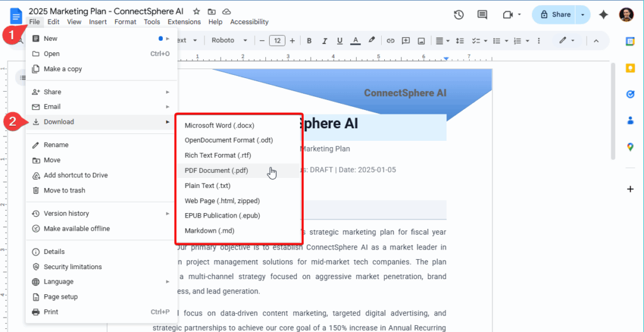Download as Markdown (.md)
644x332 pixels.
tap(238, 231)
